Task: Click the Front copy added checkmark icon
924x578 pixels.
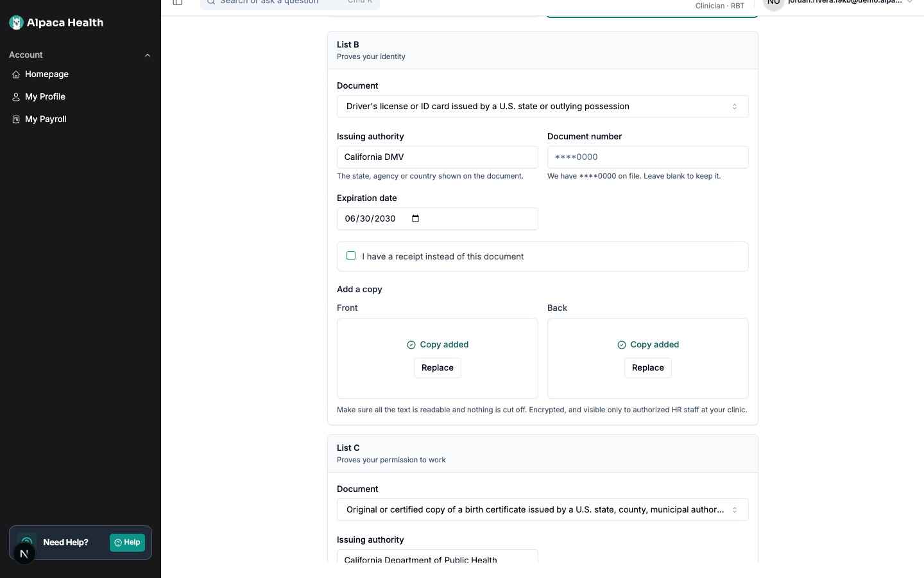Action: (411, 345)
